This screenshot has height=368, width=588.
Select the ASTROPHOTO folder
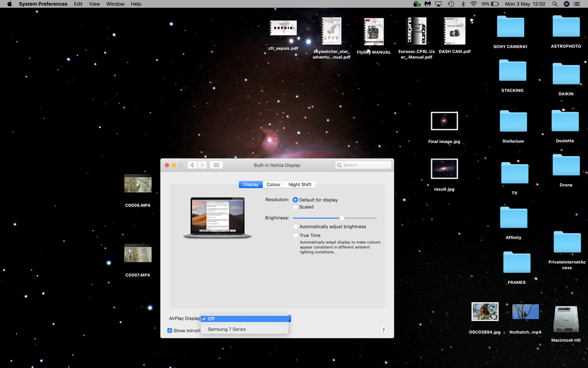pos(566,26)
